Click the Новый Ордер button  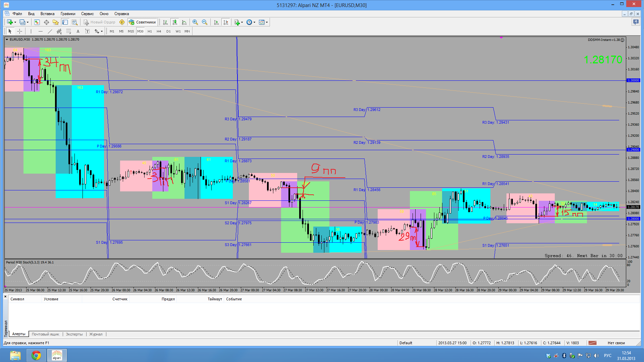pos(100,22)
